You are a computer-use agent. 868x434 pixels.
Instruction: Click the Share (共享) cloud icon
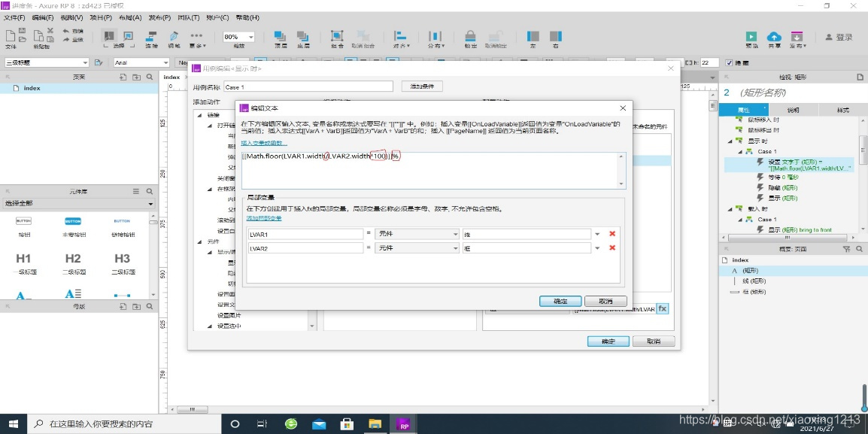[x=774, y=36]
